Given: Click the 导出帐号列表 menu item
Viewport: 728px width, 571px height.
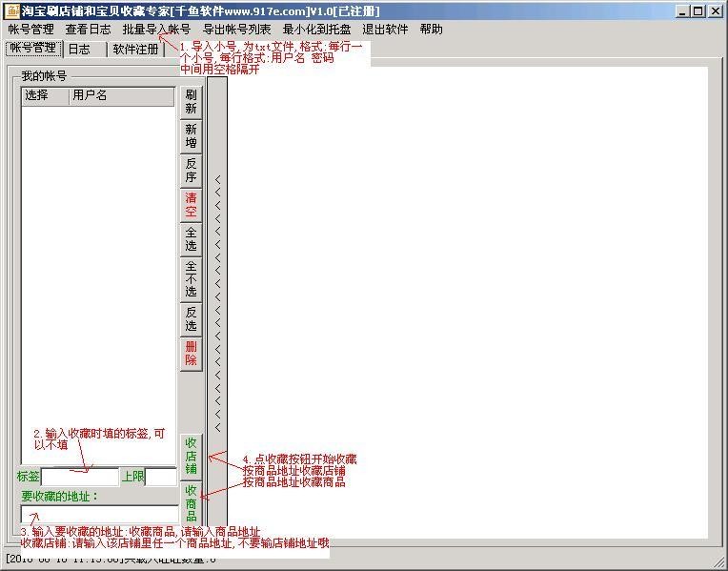Looking at the screenshot, I should point(236,30).
